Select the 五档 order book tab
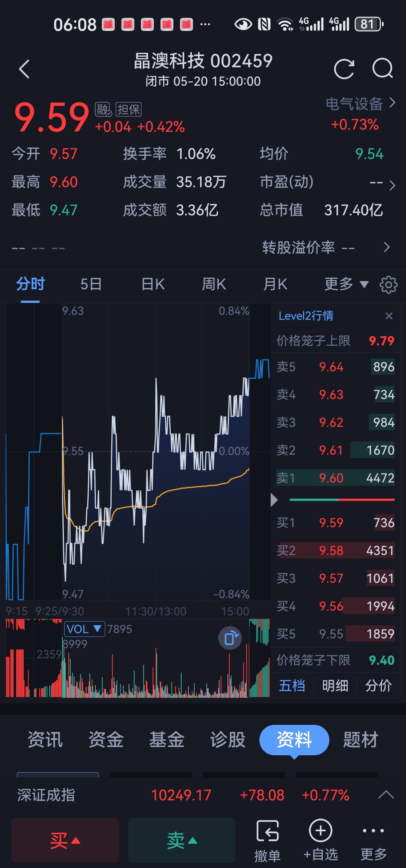Viewport: 406px width, 868px height. (292, 685)
